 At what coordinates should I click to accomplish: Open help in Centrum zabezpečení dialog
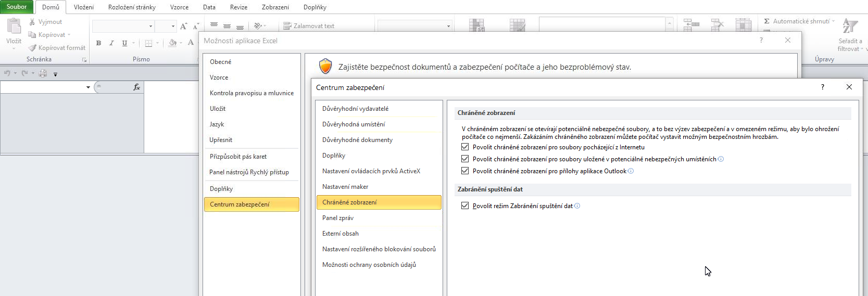[x=823, y=87]
